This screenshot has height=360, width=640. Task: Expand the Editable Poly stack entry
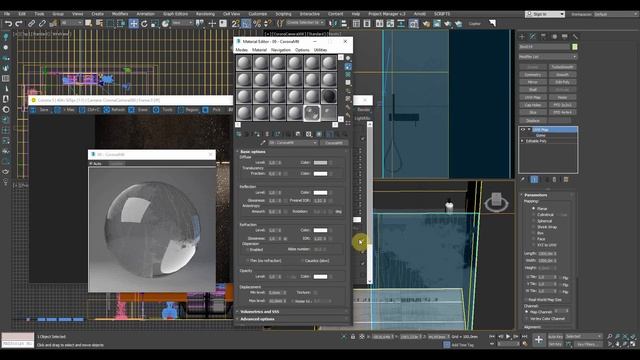click(522, 141)
